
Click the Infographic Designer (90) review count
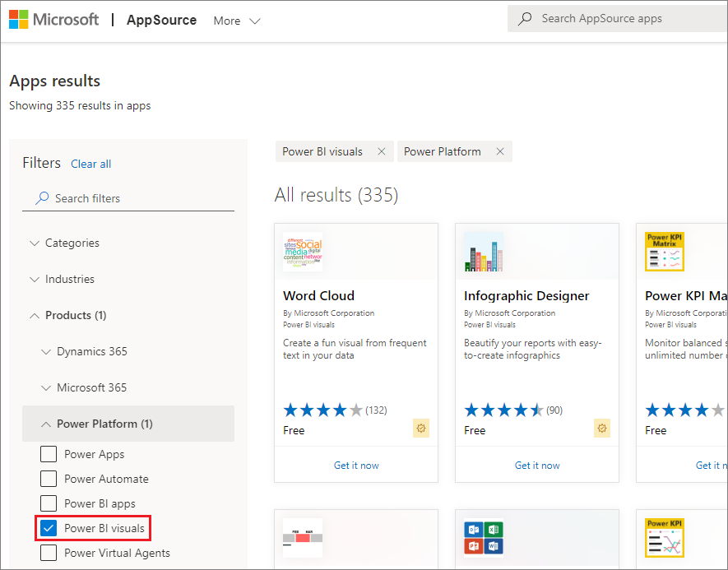coord(554,410)
